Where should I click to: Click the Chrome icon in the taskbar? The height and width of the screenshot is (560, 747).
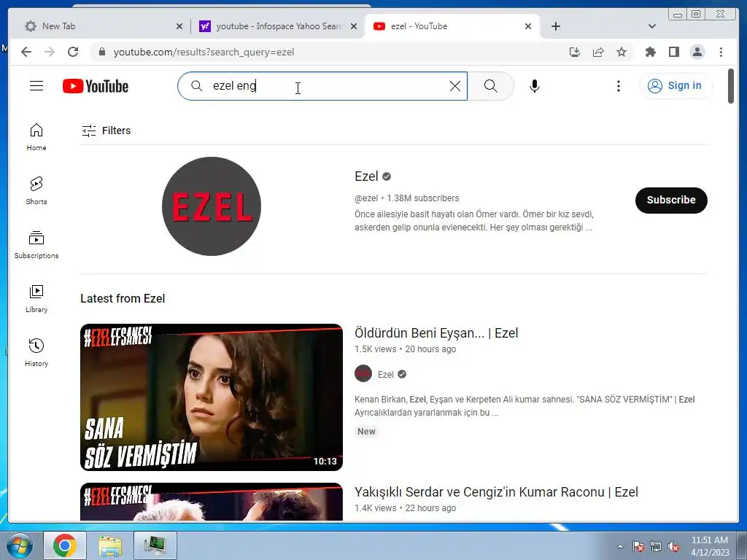[x=65, y=545]
